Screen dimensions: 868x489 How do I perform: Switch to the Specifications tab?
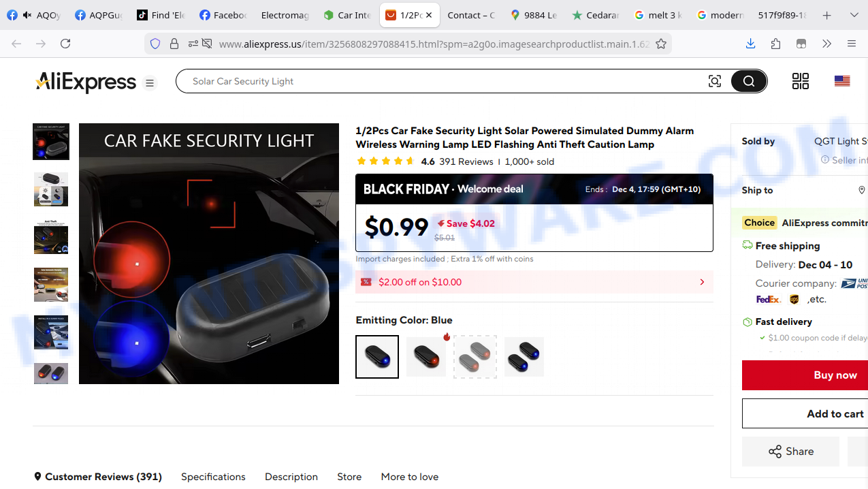[x=213, y=477]
